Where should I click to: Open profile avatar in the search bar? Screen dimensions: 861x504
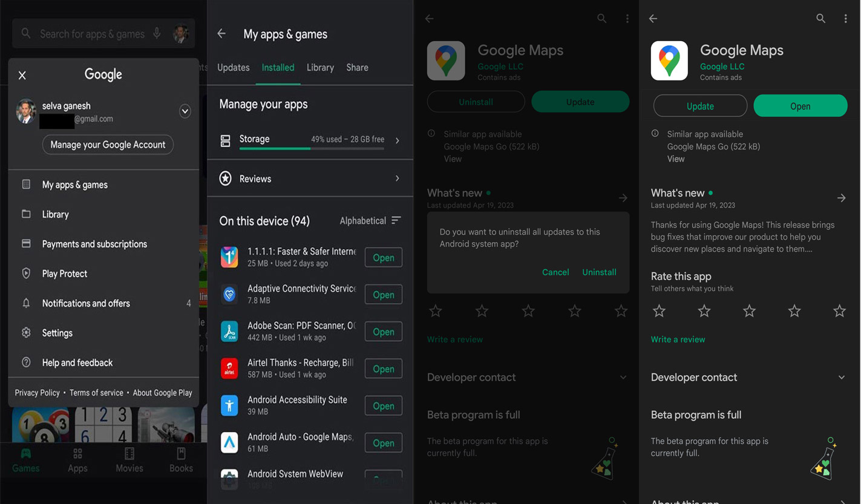pos(181,34)
